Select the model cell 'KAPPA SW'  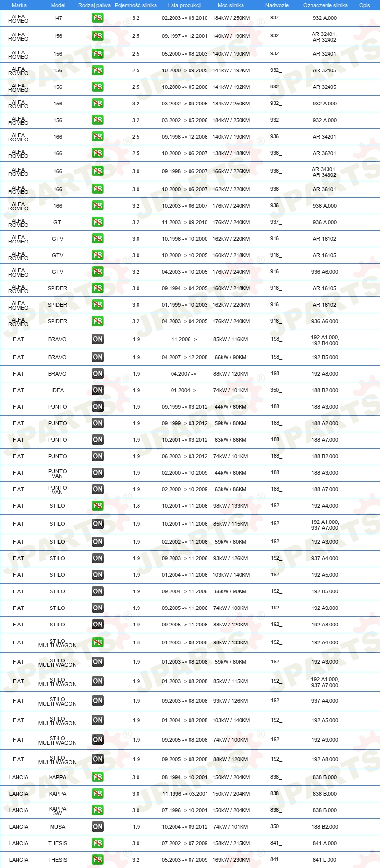pyautogui.click(x=57, y=811)
